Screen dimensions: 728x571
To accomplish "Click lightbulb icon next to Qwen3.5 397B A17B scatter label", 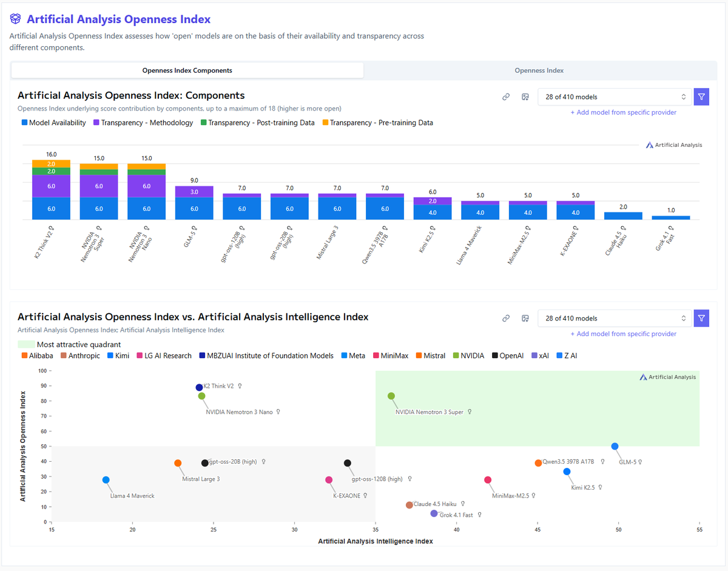I will pyautogui.click(x=602, y=462).
